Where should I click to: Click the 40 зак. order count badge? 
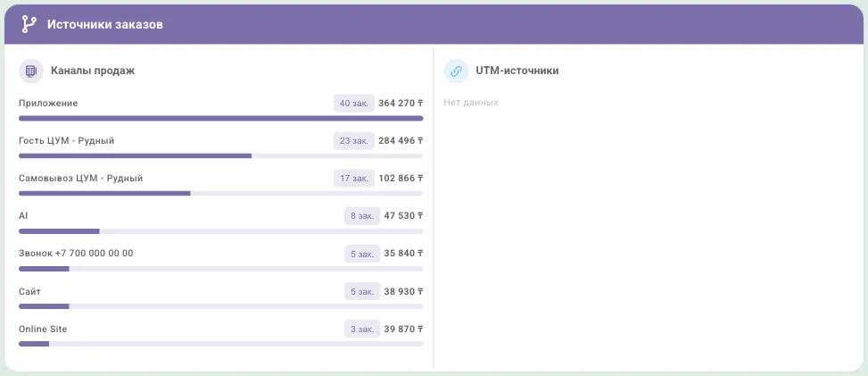tap(354, 103)
